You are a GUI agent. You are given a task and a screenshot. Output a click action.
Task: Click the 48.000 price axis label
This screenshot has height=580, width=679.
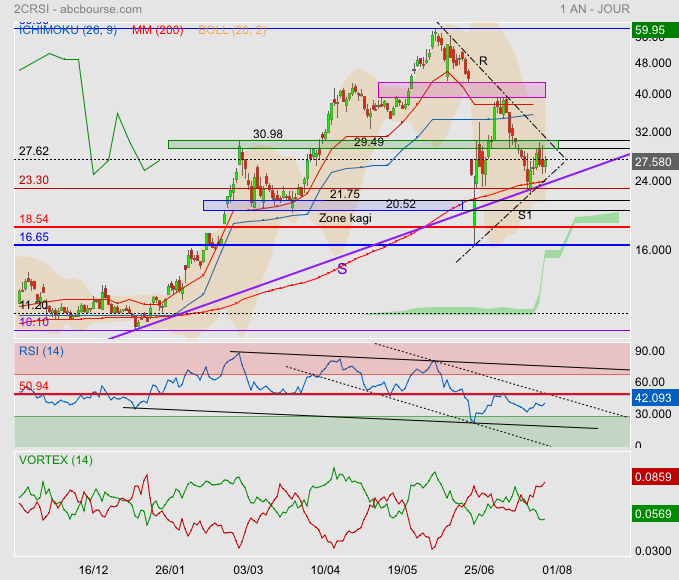pyautogui.click(x=653, y=63)
